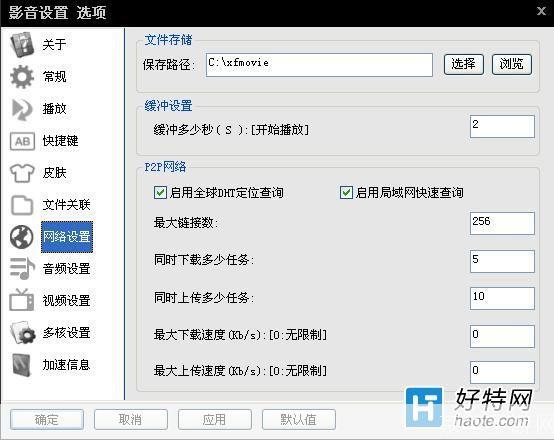Image resolution: width=554 pixels, height=440 pixels.
Task: Open 多核设置 page
Action: coord(66,333)
